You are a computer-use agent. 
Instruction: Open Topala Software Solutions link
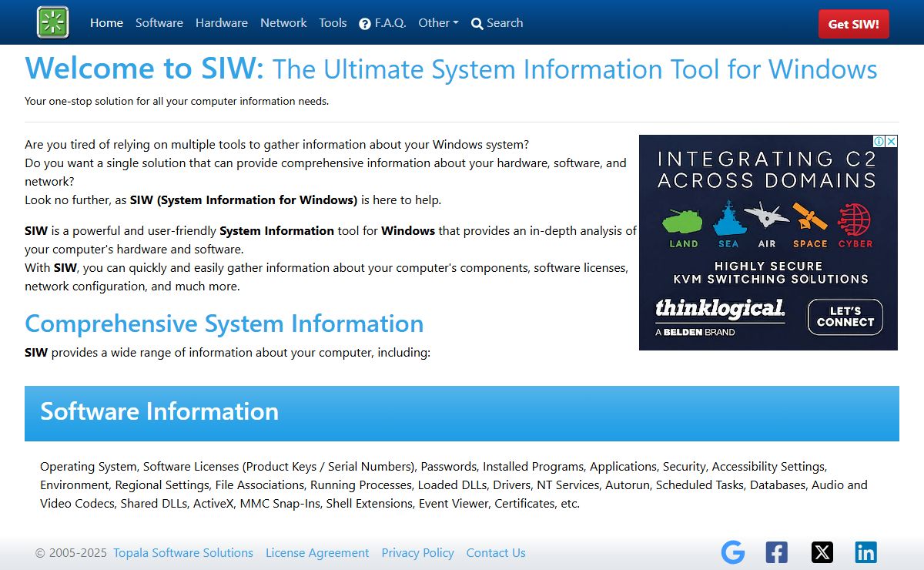click(183, 553)
